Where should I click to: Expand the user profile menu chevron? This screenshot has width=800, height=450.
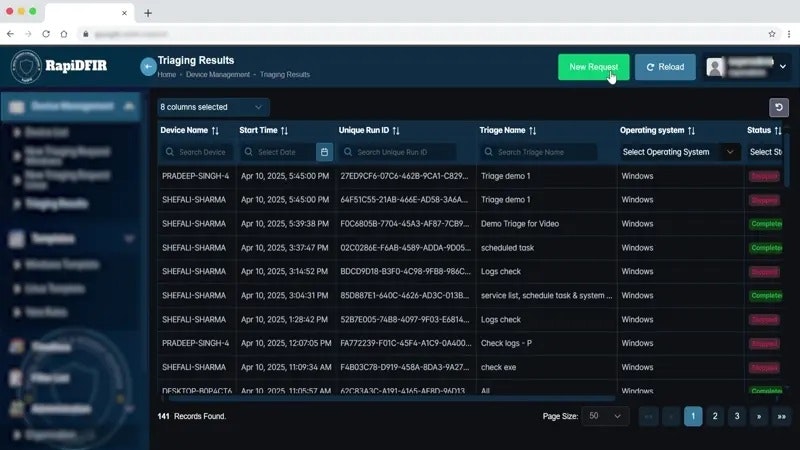click(x=783, y=66)
